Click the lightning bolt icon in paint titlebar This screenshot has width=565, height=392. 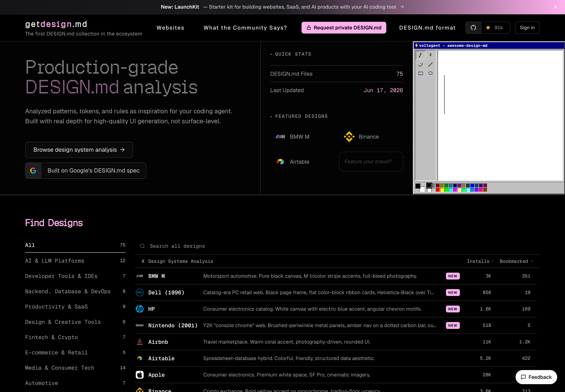coord(416,45)
